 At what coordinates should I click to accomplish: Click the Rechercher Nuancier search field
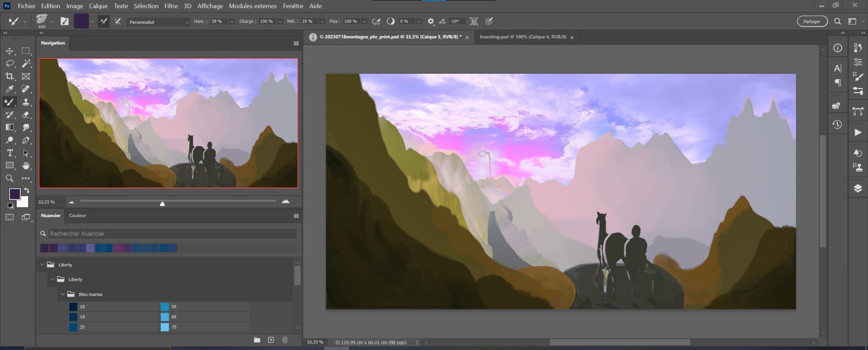(x=172, y=234)
